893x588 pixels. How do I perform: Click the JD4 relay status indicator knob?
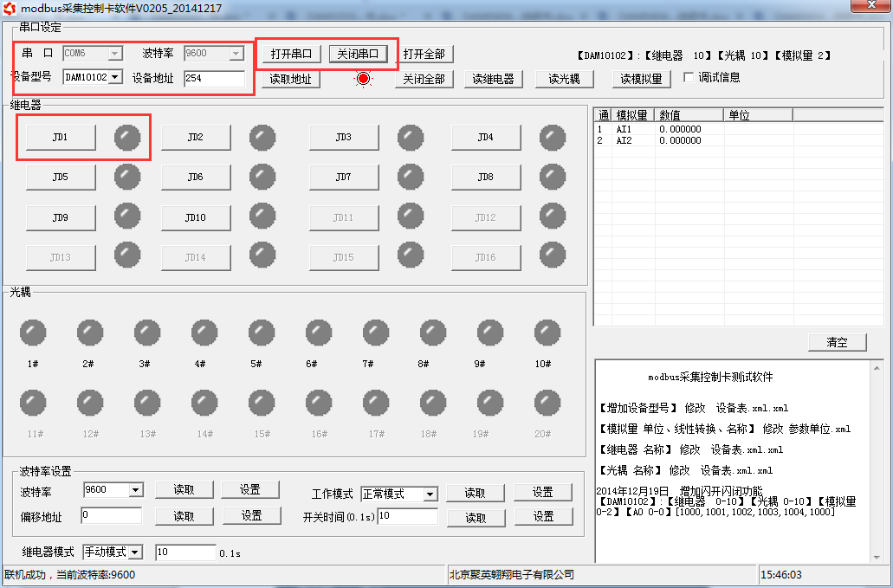553,137
